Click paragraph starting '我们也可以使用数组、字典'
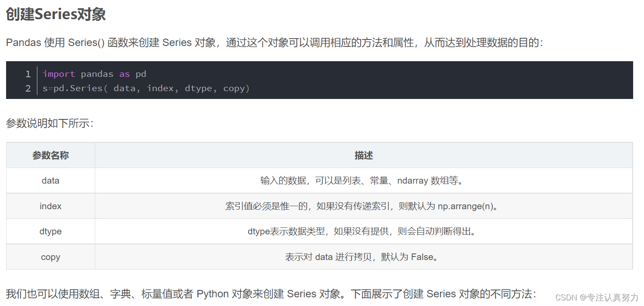 (271, 294)
